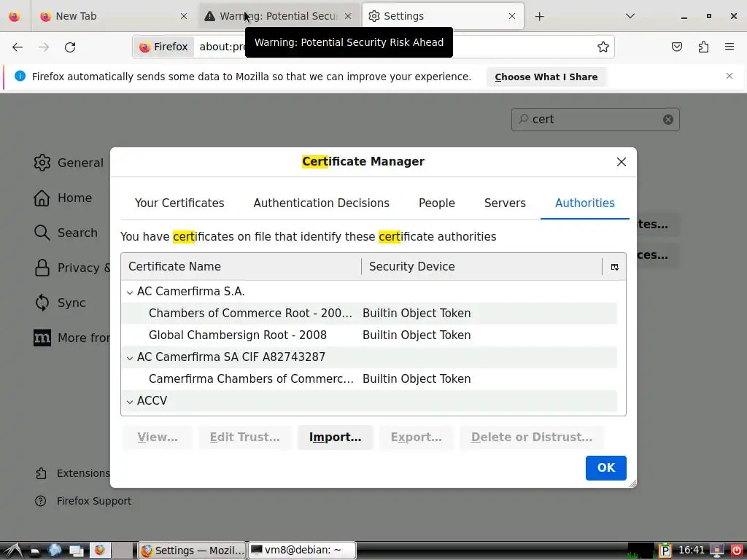Close the Certificate Manager dialog with X
Image resolution: width=747 pixels, height=560 pixels.
coord(622,162)
